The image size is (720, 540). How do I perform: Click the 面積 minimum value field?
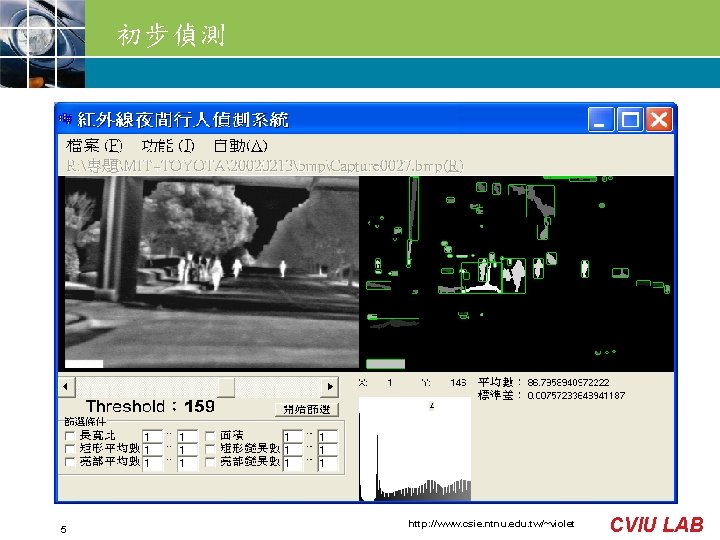coord(293,436)
